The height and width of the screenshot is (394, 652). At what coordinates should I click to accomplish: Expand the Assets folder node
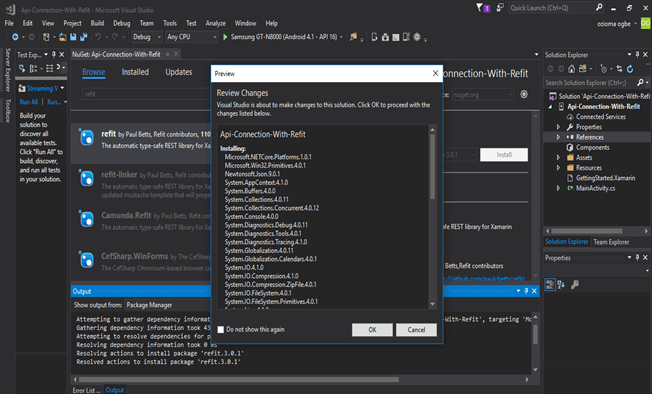click(x=558, y=158)
